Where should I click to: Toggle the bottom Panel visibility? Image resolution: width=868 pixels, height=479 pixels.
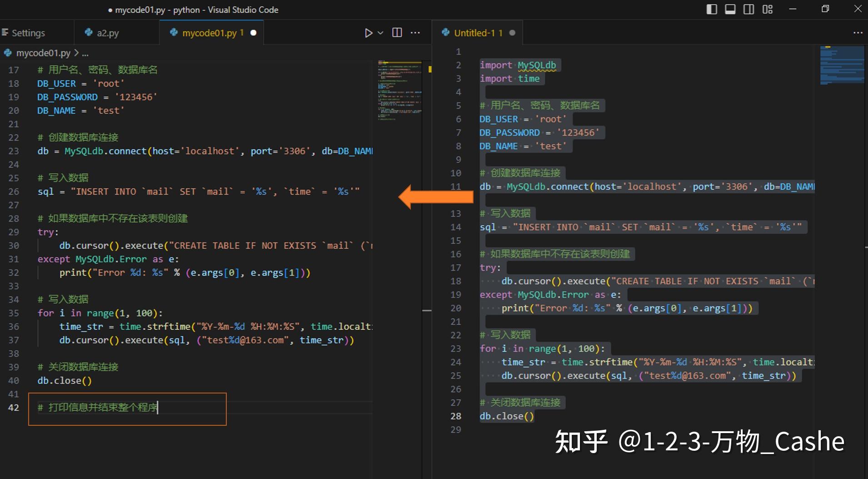point(730,9)
